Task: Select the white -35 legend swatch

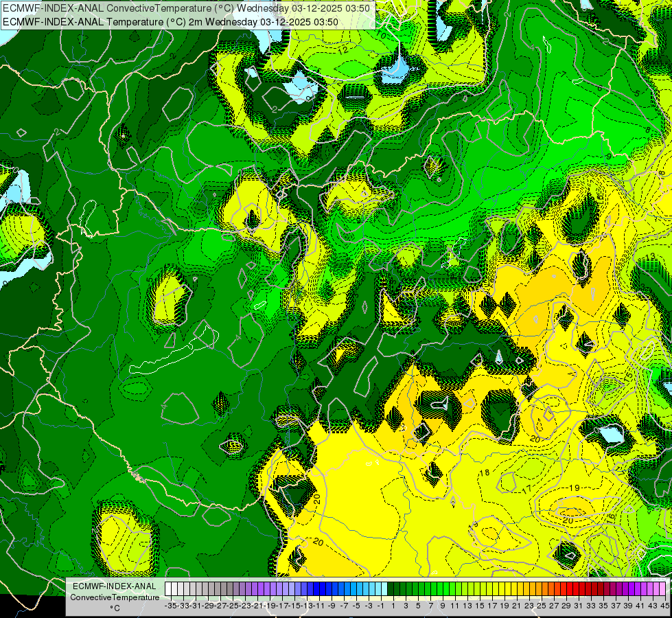Action: coord(168,589)
